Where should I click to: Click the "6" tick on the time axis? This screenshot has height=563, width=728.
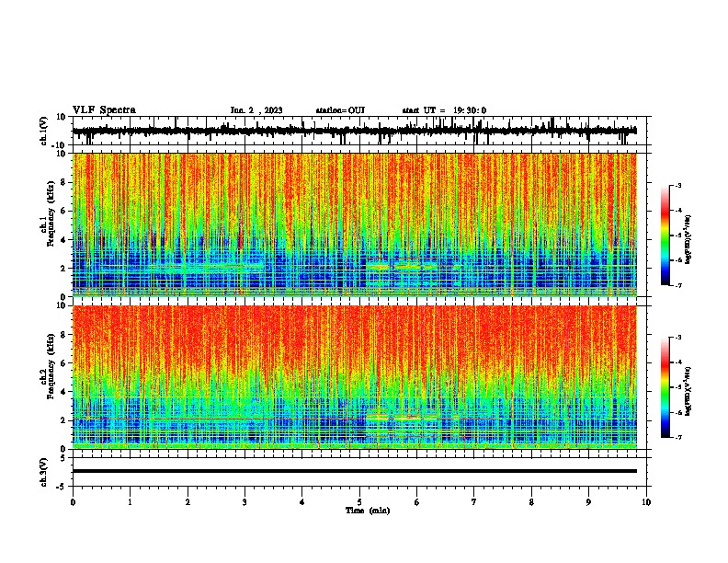[x=417, y=502]
